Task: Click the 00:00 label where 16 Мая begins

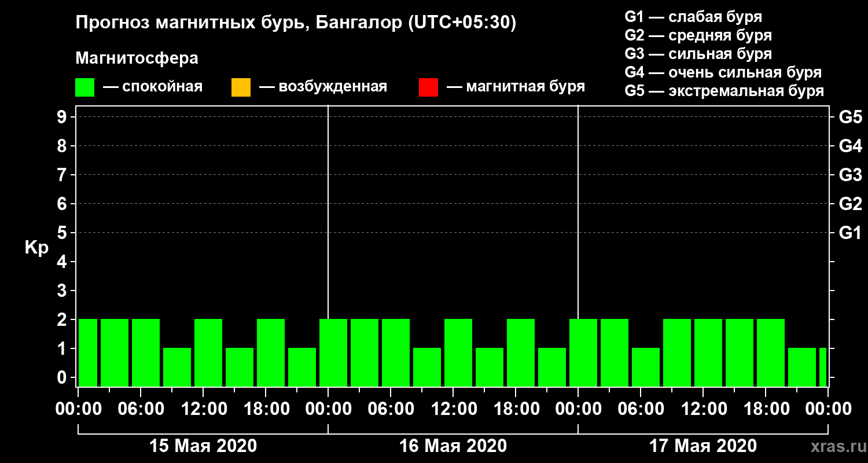Action: click(x=328, y=409)
